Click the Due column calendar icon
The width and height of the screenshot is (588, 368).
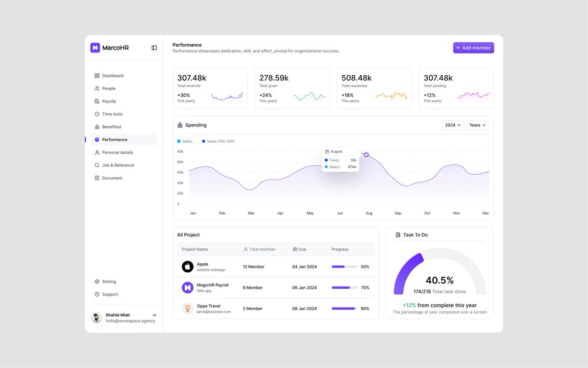tap(295, 249)
